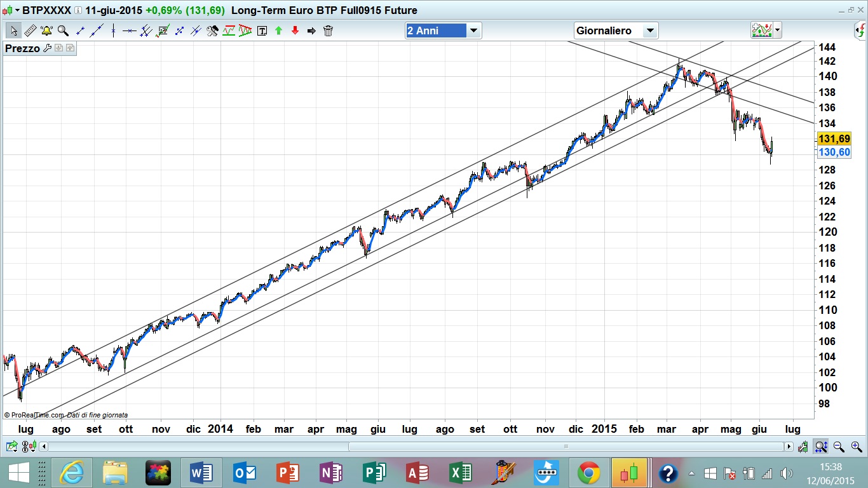The width and height of the screenshot is (868, 488).
Task: Open Publisher from taskbar
Action: (x=374, y=473)
